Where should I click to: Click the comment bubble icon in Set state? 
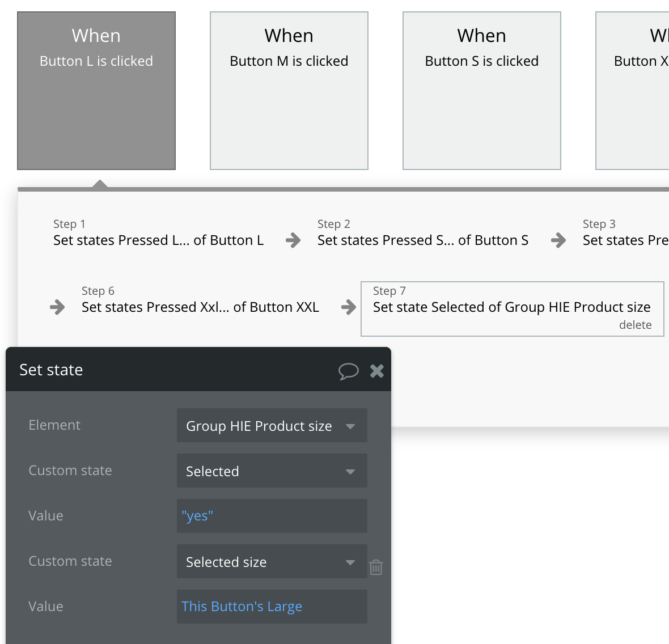[348, 371]
